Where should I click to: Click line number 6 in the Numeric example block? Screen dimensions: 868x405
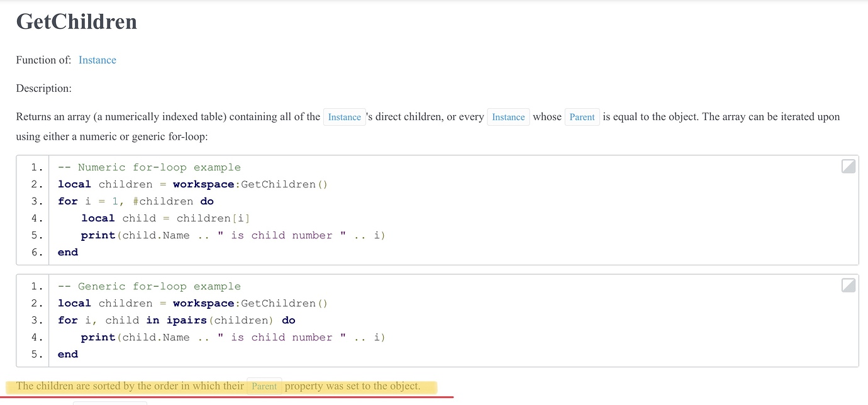point(36,252)
